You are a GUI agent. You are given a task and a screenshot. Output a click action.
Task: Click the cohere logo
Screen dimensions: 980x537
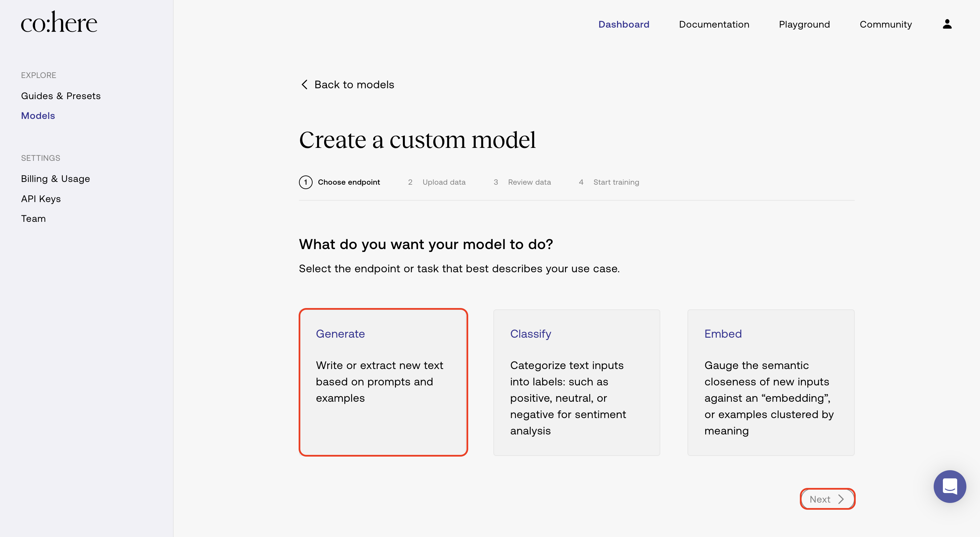59,22
